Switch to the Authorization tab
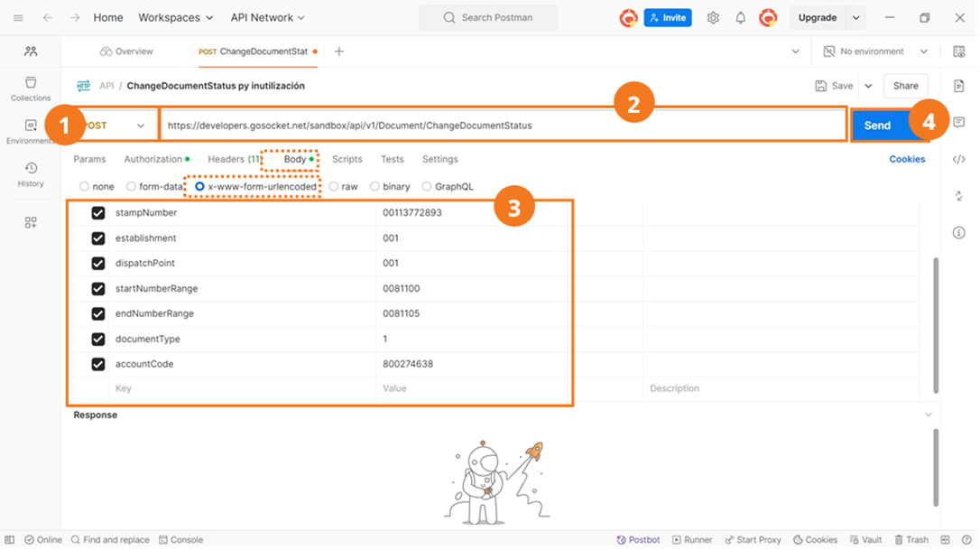The width and height of the screenshot is (980, 550). pyautogui.click(x=156, y=159)
